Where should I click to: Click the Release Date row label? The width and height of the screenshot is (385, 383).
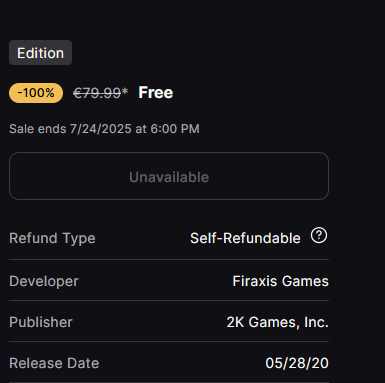coord(54,363)
